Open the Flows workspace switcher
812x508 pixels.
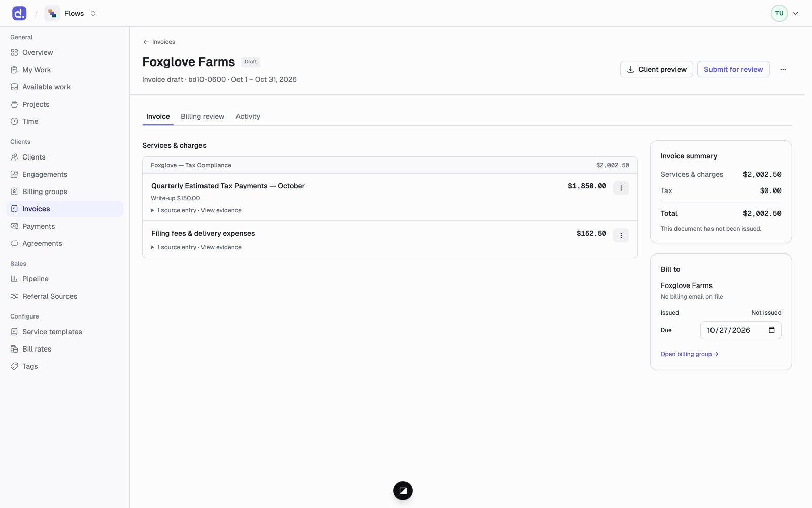tap(71, 13)
